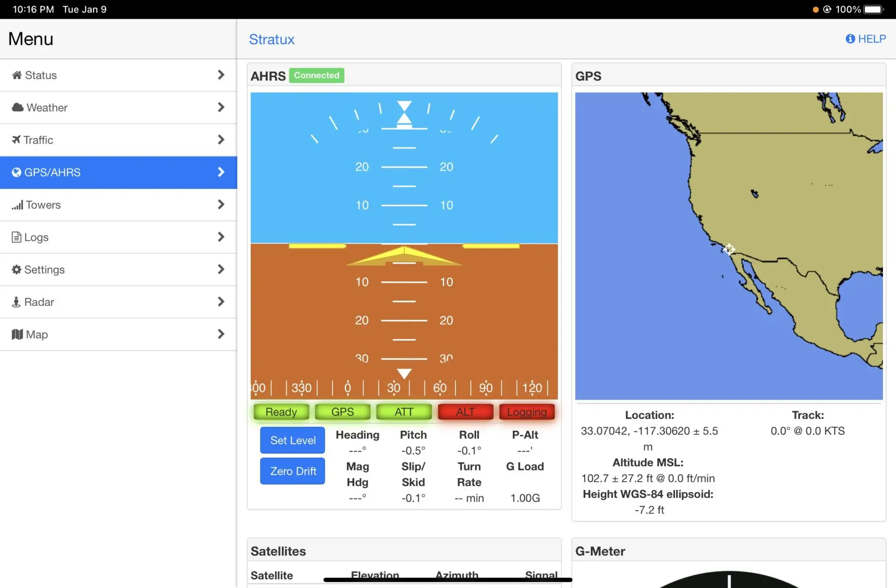This screenshot has width=896, height=588.
Task: Expand the Logs menu chevron
Action: pyautogui.click(x=221, y=237)
